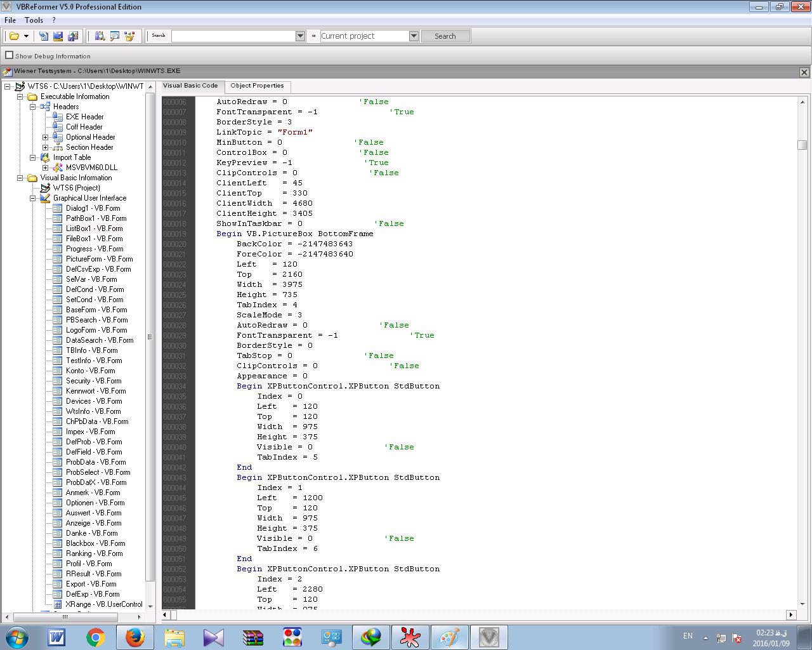This screenshot has width=812, height=650.
Task: Expand the Optional Header tree node
Action: (x=45, y=137)
